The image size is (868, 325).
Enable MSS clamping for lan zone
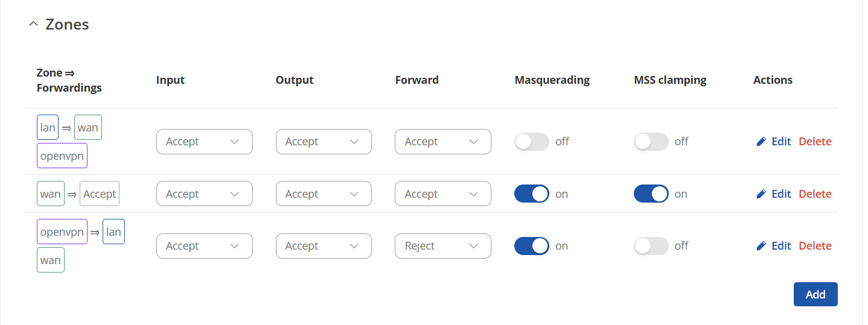pos(651,142)
